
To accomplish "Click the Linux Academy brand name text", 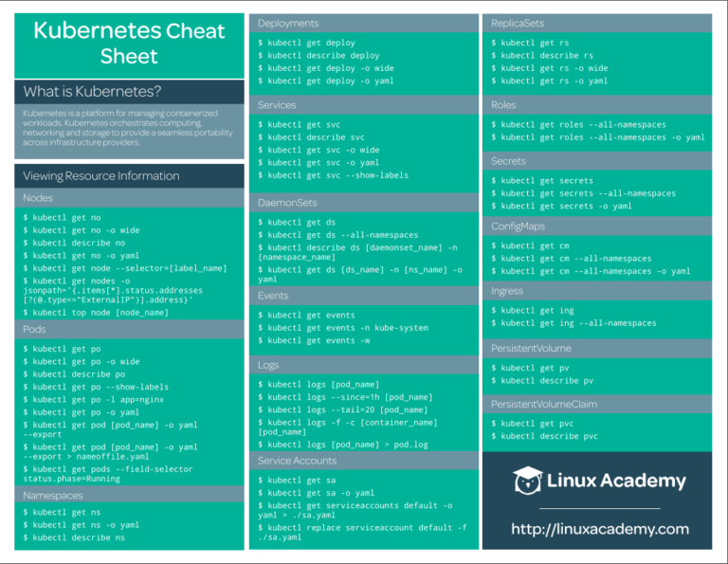I will [x=616, y=481].
